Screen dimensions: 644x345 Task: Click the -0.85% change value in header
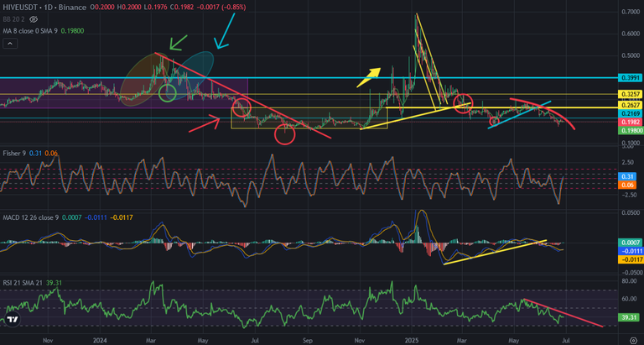pyautogui.click(x=235, y=8)
